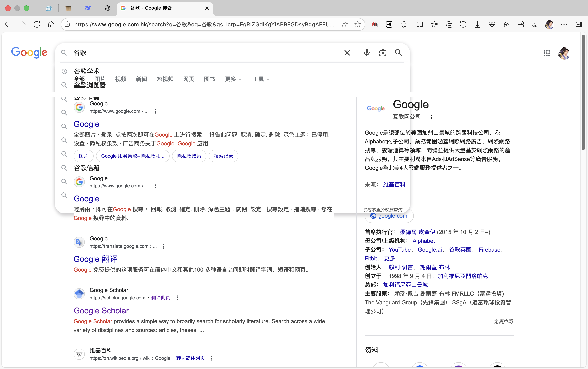Open the Google apps grid launcher
The image size is (588, 369).
coord(547,53)
